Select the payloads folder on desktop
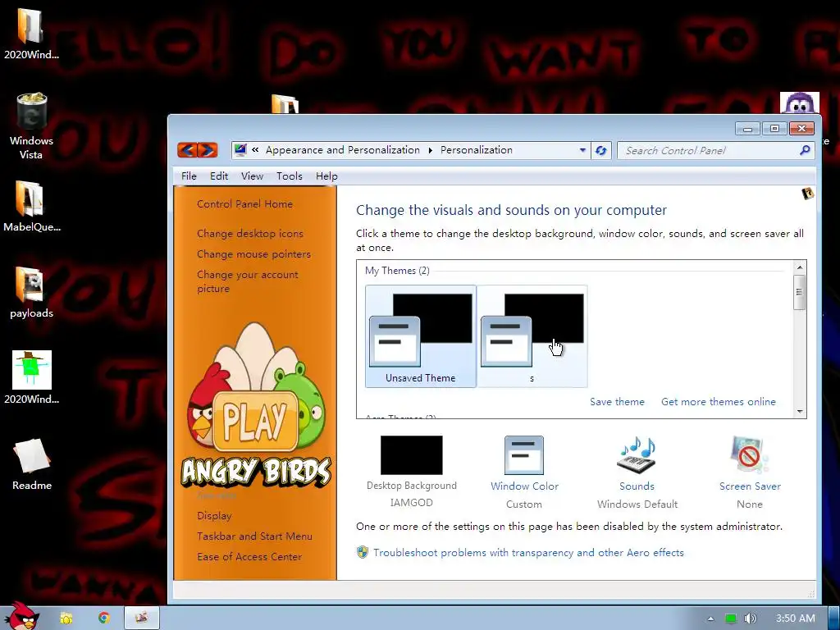 tap(32, 293)
